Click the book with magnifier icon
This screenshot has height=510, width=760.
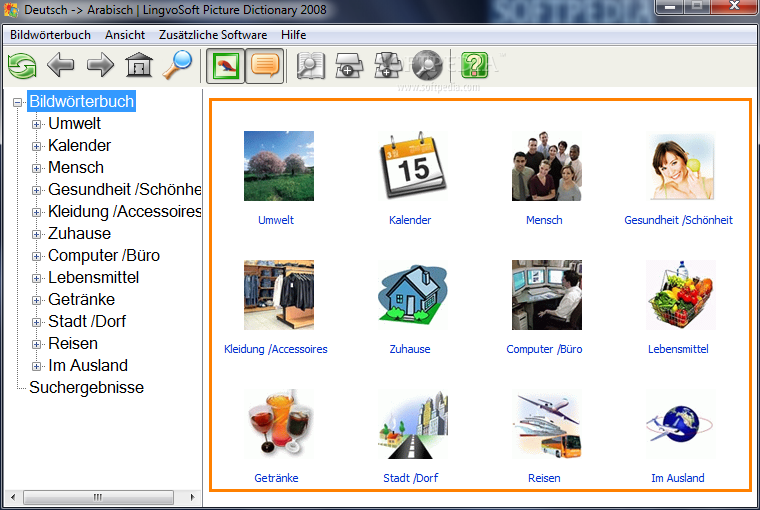311,65
